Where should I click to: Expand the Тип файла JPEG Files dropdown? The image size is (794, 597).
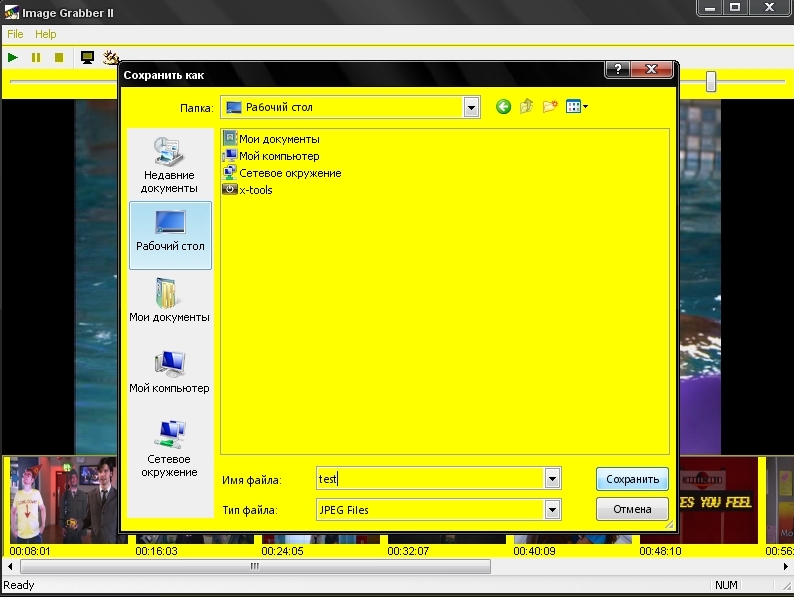coord(552,510)
